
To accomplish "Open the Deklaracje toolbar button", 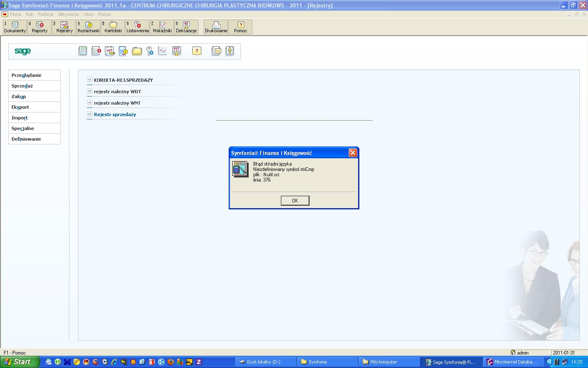I will tap(186, 27).
